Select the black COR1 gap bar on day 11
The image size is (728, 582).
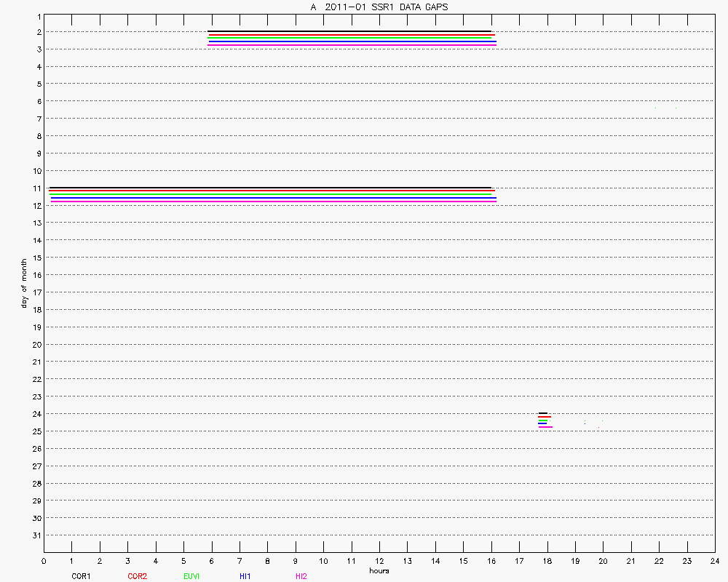269,188
